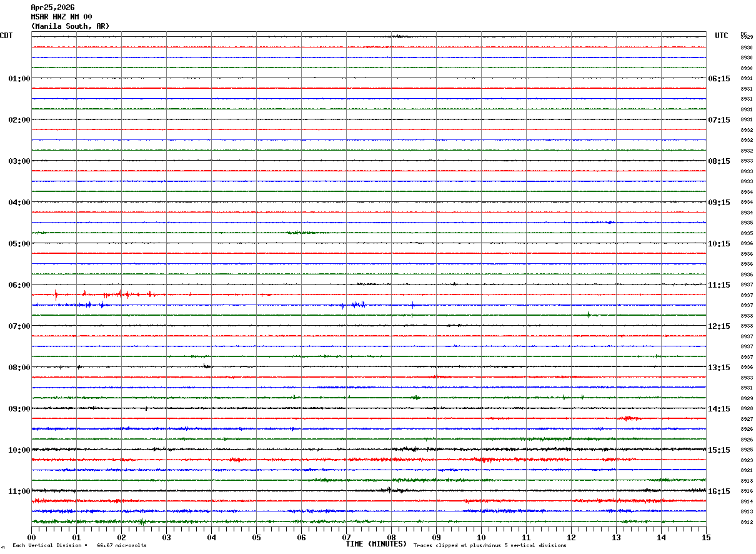Click the '08:15' UTC time label
756x554 pixels.
[x=719, y=161]
